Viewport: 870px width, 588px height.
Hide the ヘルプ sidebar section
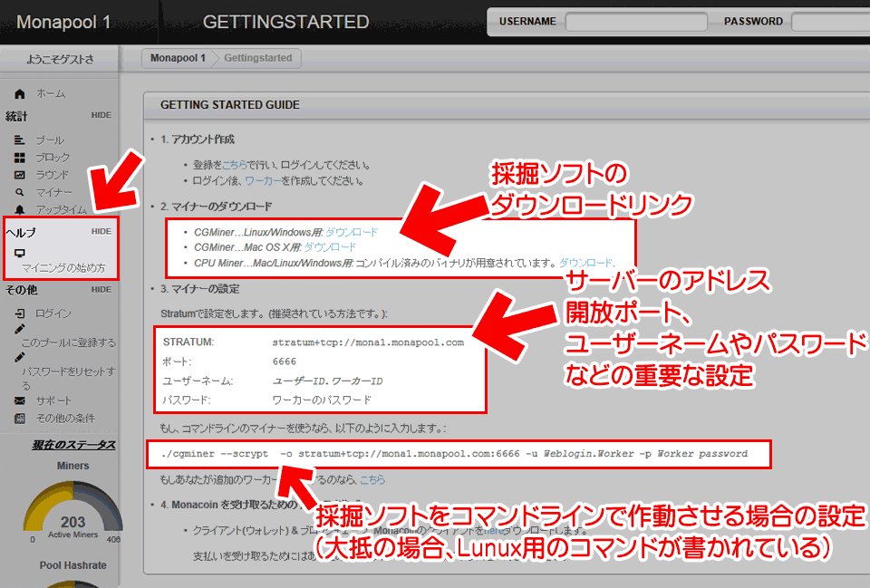pos(101,231)
